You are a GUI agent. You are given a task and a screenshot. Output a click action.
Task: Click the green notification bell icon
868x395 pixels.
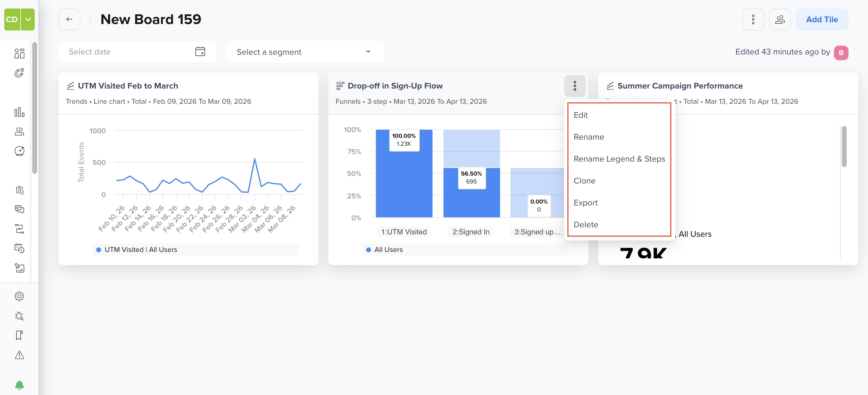pos(19,385)
